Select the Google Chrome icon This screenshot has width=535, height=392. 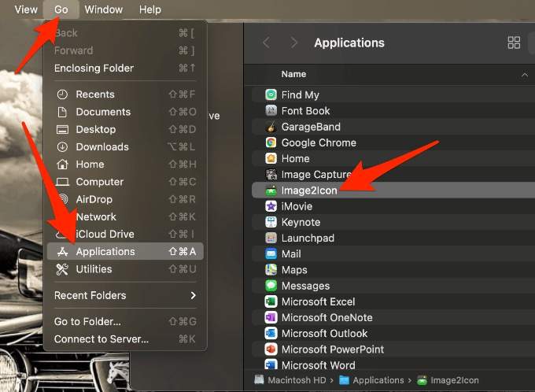(271, 142)
